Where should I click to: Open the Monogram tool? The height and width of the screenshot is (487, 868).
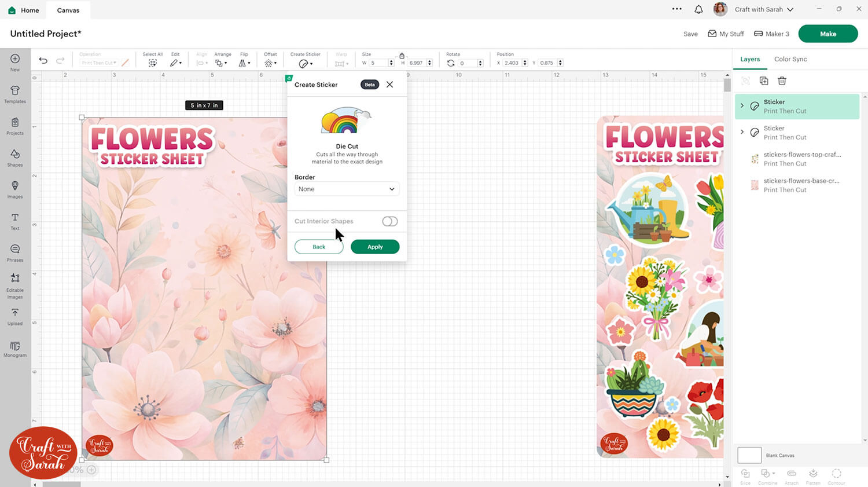point(15,349)
